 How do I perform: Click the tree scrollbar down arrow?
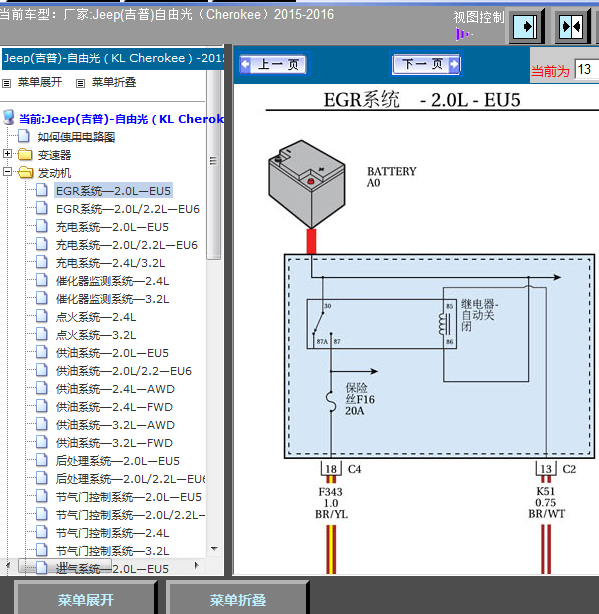point(214,549)
